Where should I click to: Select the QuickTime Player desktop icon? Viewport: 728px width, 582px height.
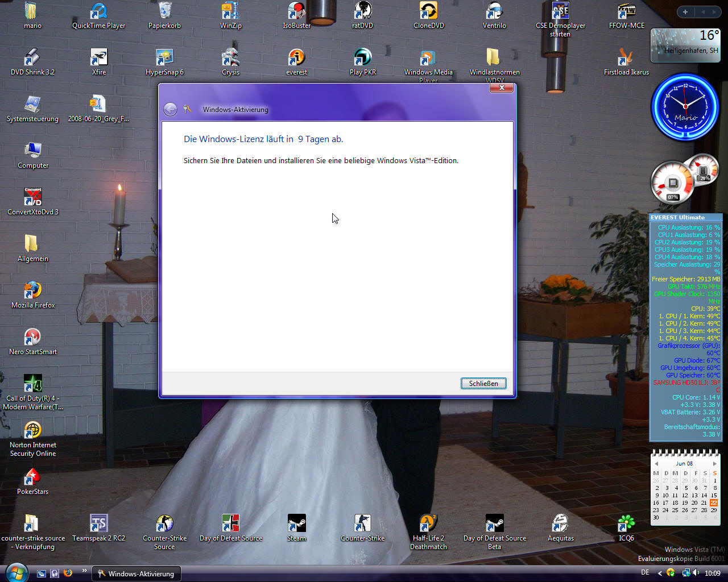(x=99, y=15)
